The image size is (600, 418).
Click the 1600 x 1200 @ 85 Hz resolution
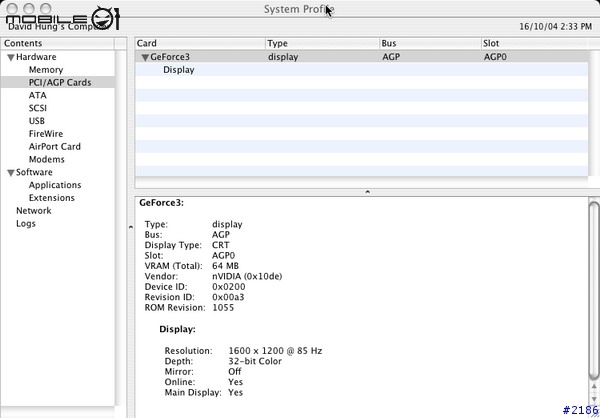tap(275, 351)
